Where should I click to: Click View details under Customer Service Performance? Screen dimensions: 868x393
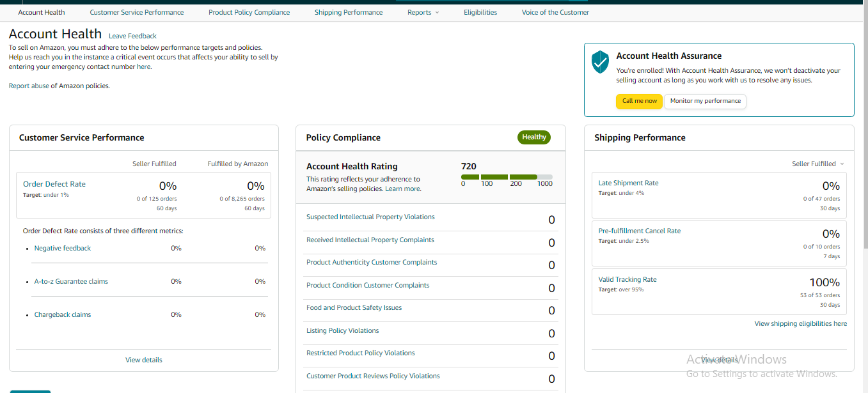click(x=144, y=360)
